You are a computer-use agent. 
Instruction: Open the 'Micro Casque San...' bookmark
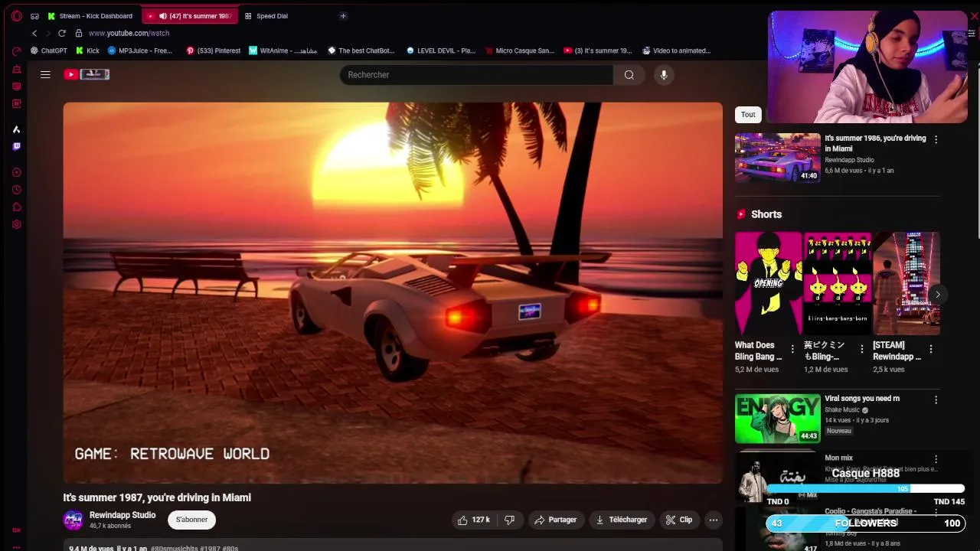[520, 51]
